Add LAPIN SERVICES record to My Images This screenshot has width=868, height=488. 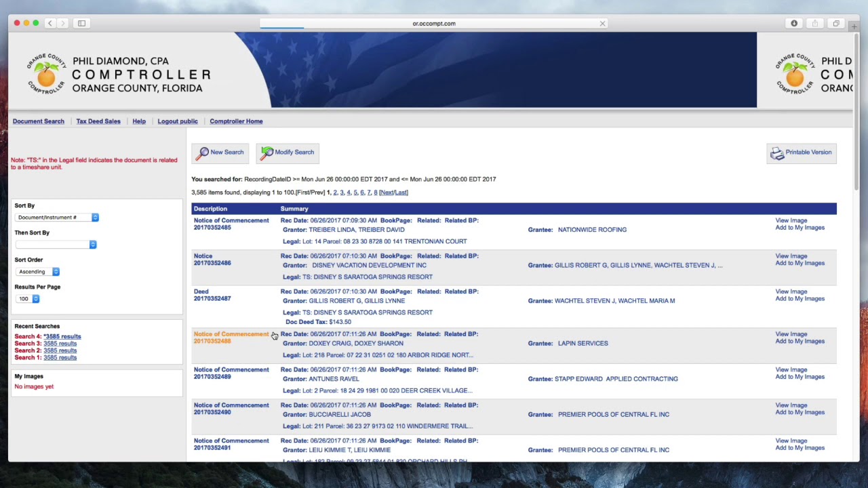[800, 342]
